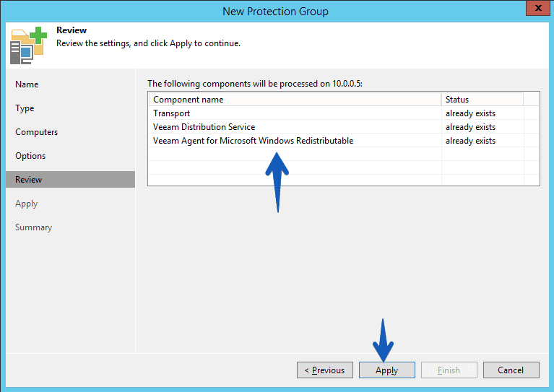The width and height of the screenshot is (554, 392).
Task: Go to the Computers step in the sidebar
Action: click(x=36, y=132)
